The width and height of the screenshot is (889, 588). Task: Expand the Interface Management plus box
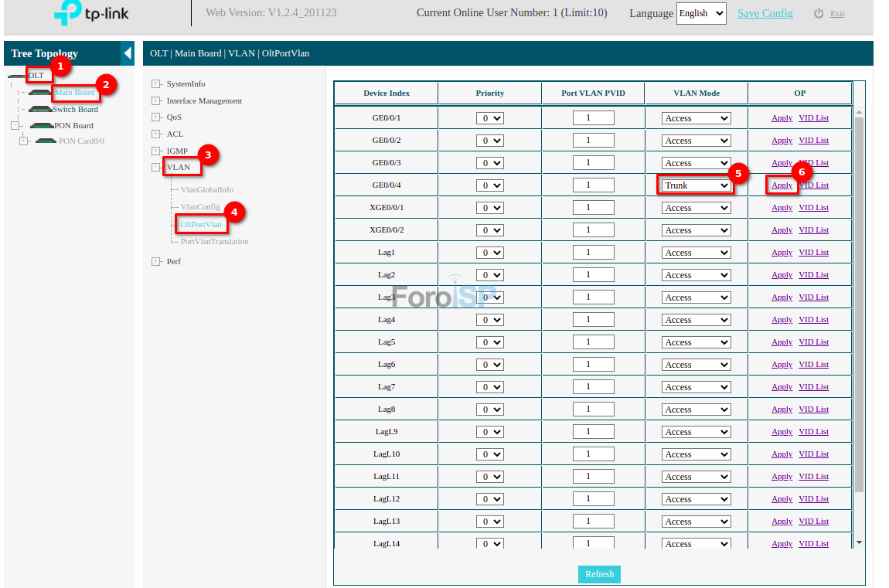pyautogui.click(x=156, y=101)
